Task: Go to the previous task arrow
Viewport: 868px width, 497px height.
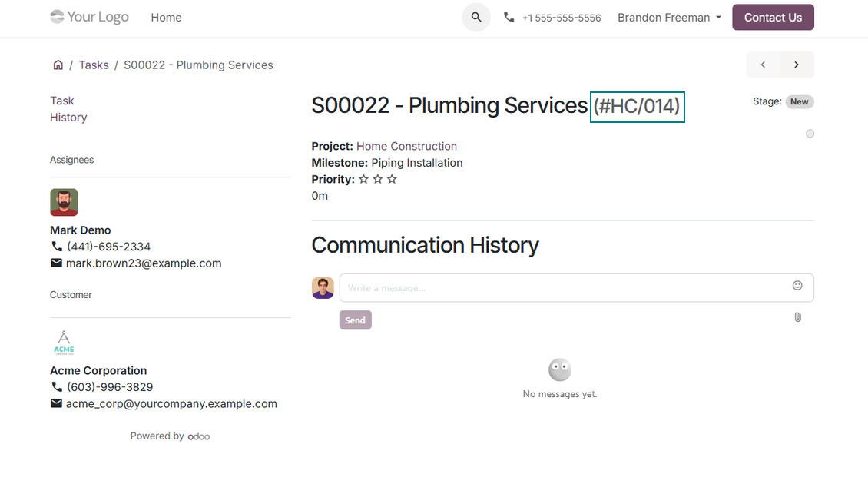Action: click(x=763, y=65)
